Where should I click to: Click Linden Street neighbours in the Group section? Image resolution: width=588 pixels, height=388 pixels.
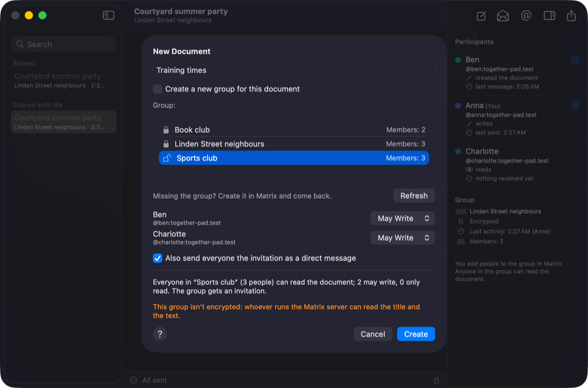click(505, 211)
